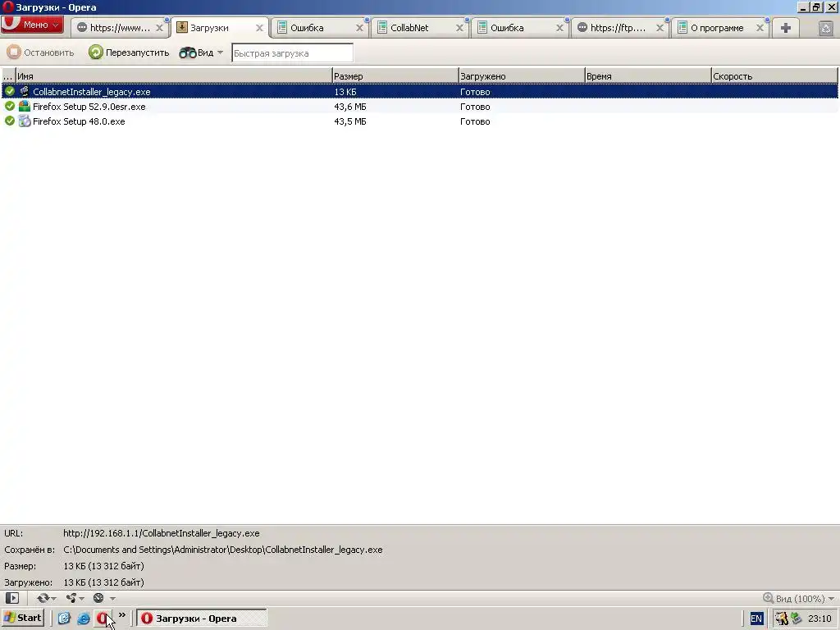
Task: Click Готово status of Firefox 48.0
Action: 475,121
